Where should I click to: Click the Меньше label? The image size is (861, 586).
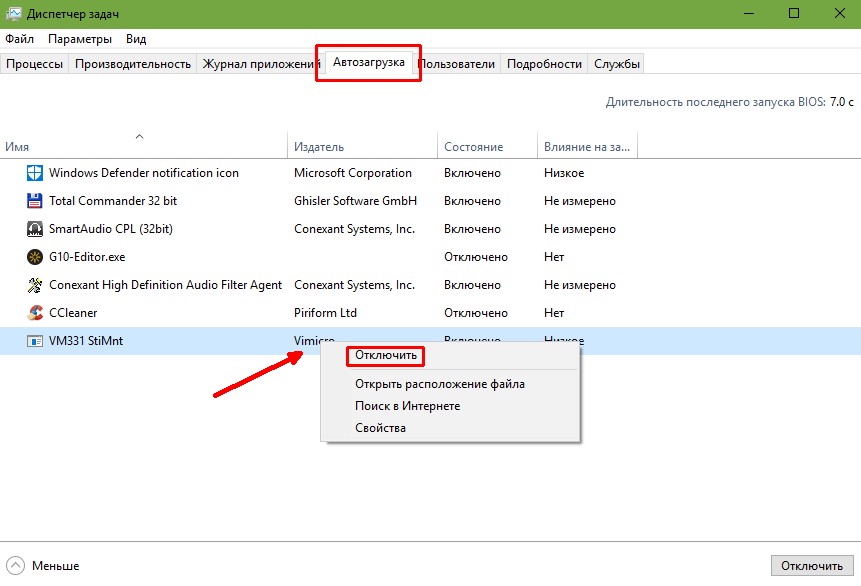[55, 566]
